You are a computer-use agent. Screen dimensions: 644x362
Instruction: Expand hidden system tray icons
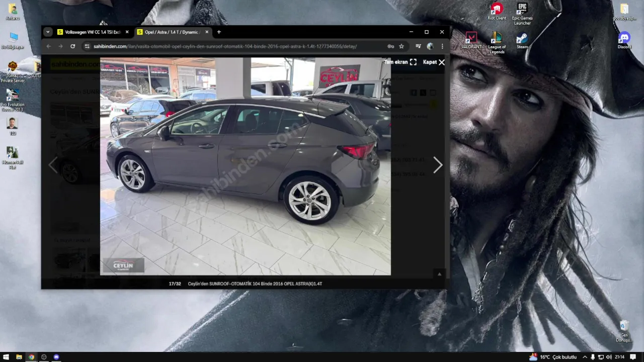tap(585, 357)
